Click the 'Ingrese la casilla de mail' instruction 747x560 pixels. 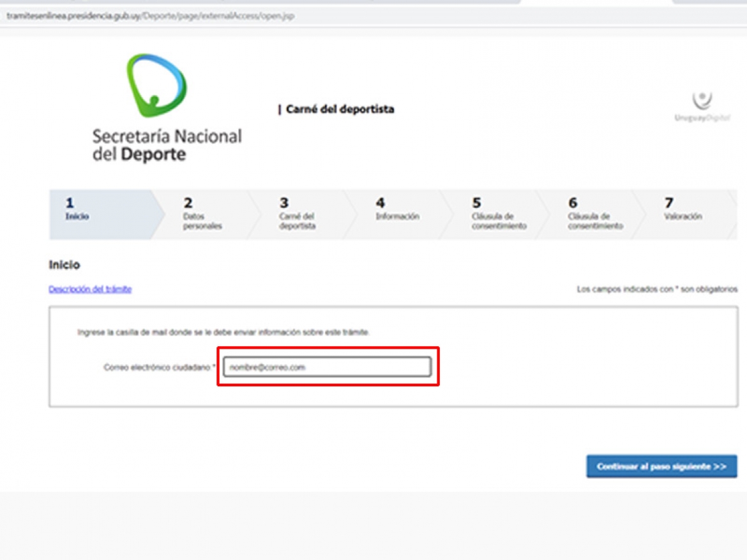(223, 332)
